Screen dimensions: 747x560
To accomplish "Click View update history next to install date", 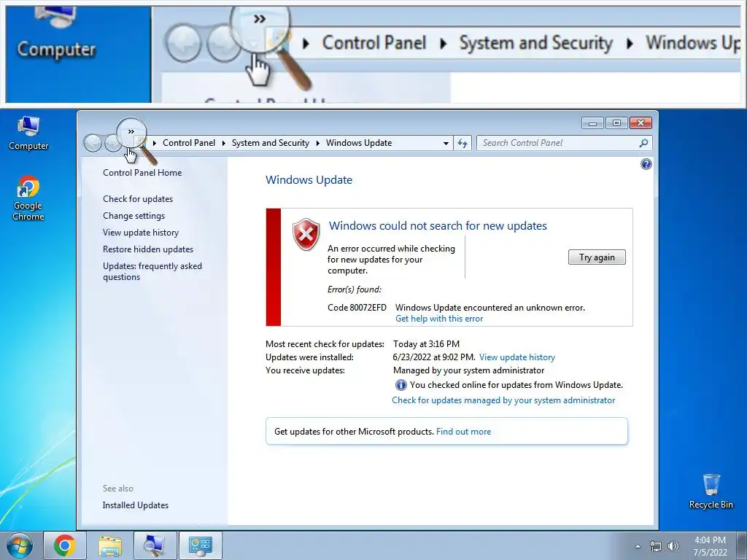I will (517, 357).
